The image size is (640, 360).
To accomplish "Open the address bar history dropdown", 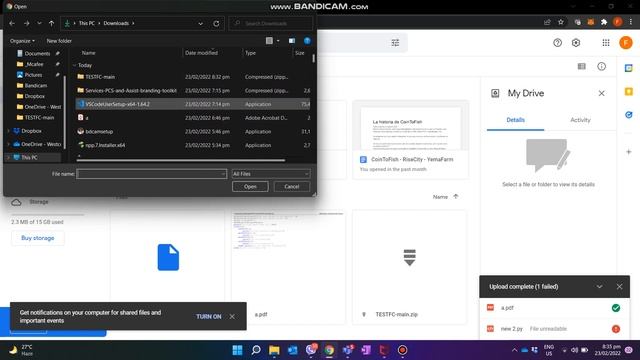I will 200,23.
